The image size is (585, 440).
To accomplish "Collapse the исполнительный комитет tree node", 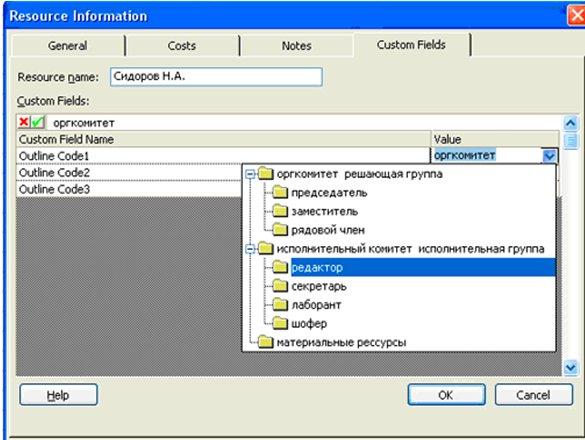I will coord(251,249).
